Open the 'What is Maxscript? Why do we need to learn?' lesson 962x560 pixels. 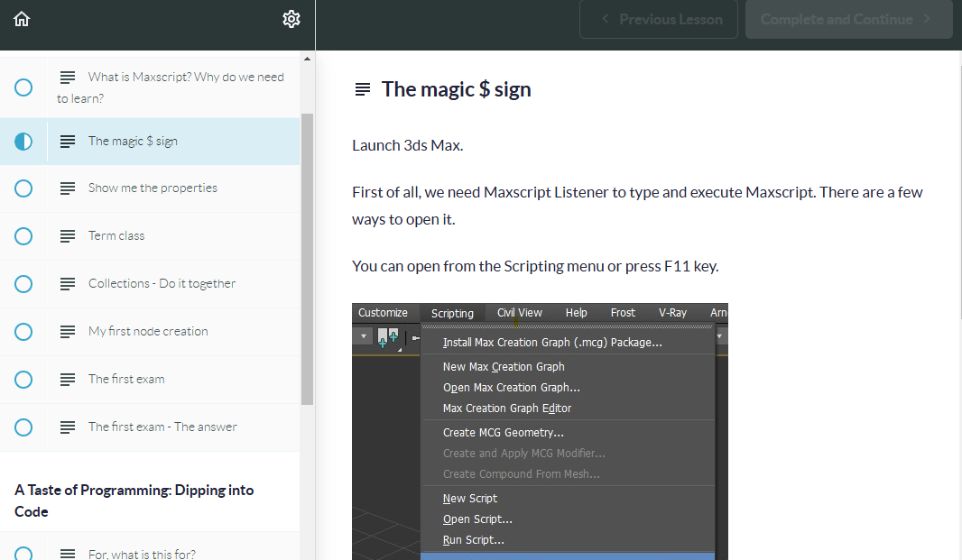pos(150,87)
